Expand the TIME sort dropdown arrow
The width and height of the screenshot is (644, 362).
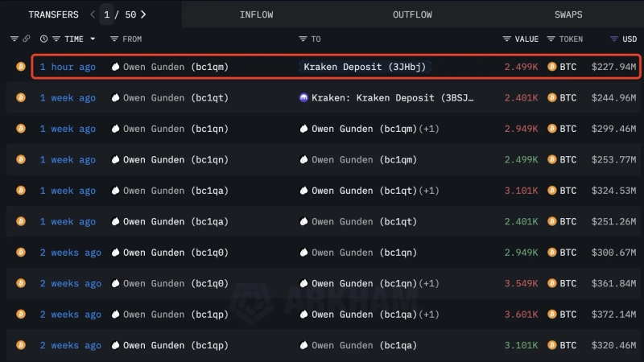93,39
